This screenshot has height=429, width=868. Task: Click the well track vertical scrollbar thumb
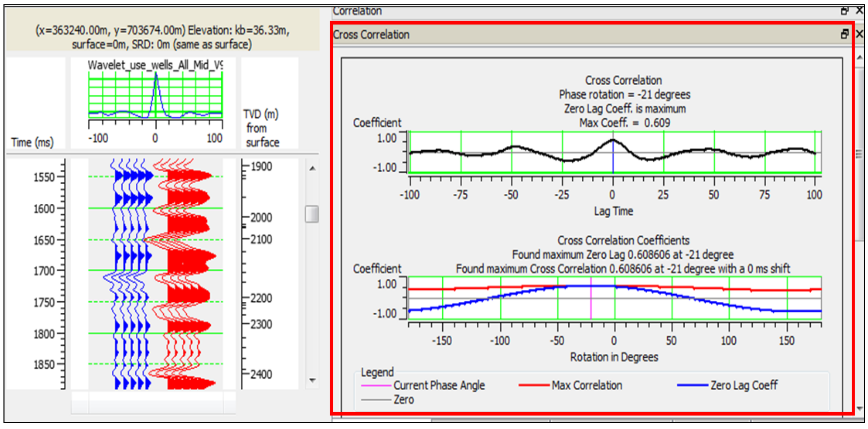pos(312,214)
